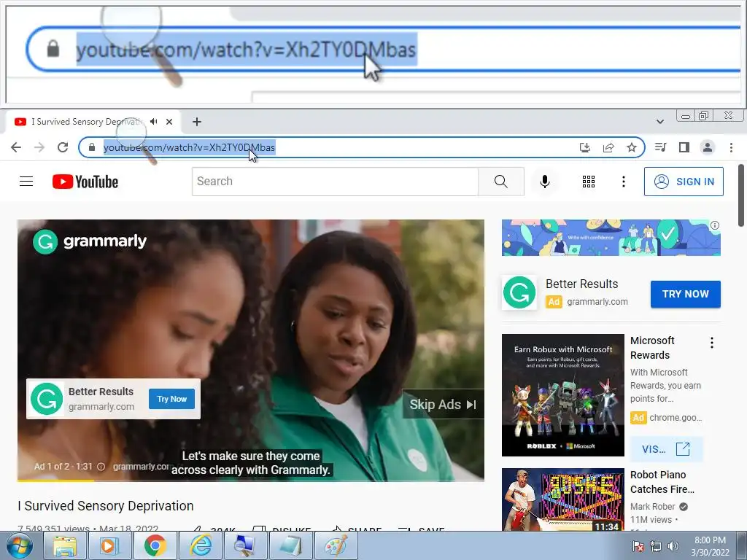
Task: Click the YouTube Search input field
Action: tap(335, 182)
